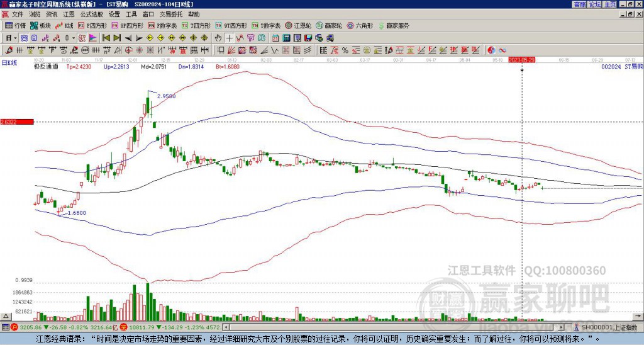Click the red fan lines icon
644x345 pixels.
click(x=231, y=50)
